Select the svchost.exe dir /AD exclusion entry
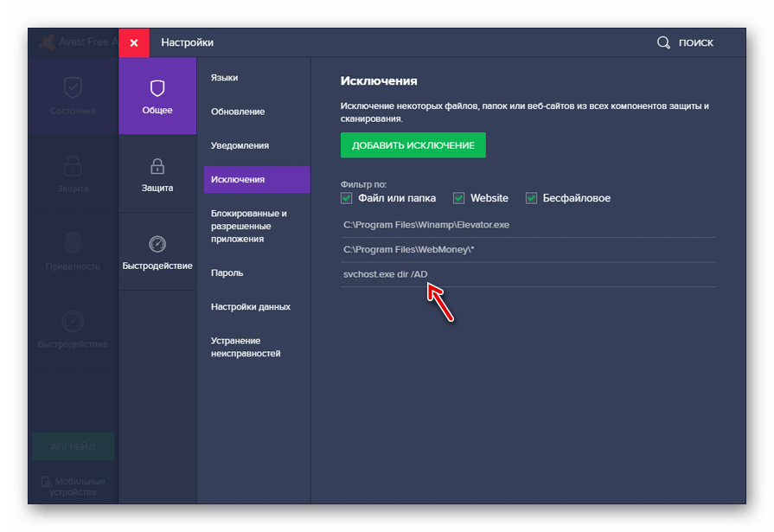The height and width of the screenshot is (532, 774). point(386,274)
